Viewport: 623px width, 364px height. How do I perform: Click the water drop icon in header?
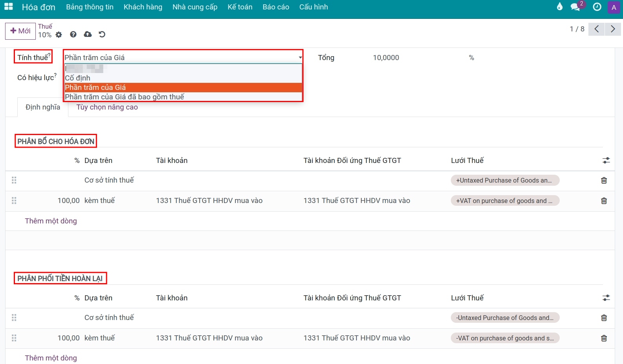tap(560, 7)
